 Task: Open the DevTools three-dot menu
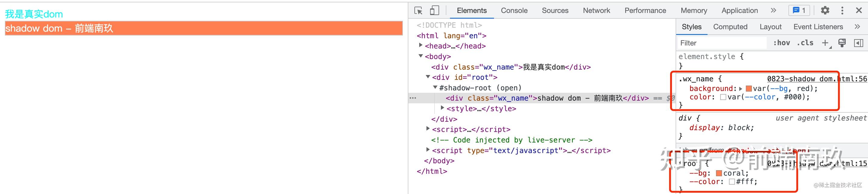pyautogui.click(x=842, y=11)
